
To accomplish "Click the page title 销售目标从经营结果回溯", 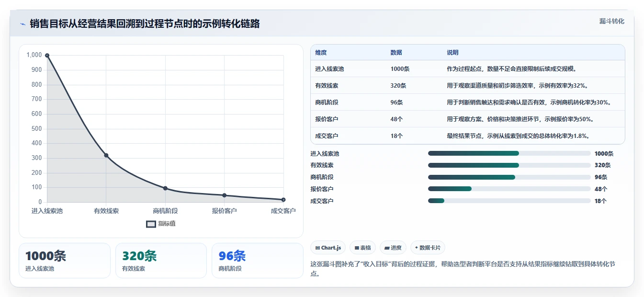I will pyautogui.click(x=145, y=23).
